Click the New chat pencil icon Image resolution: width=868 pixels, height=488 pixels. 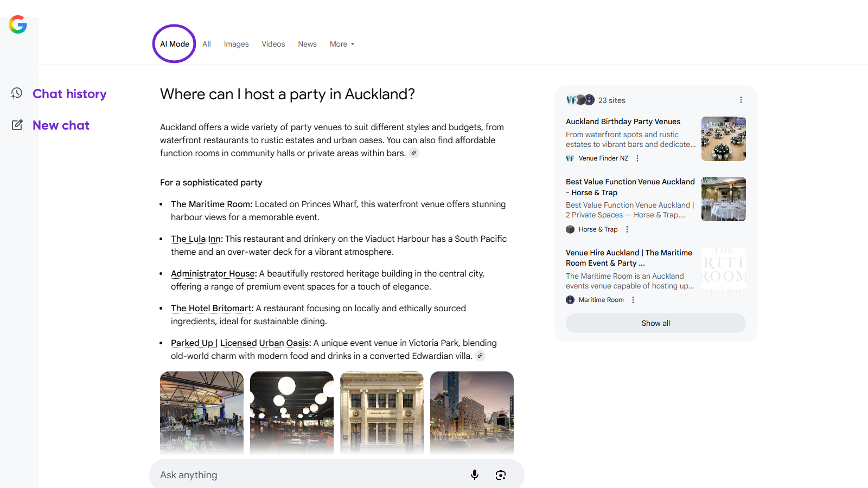(17, 125)
